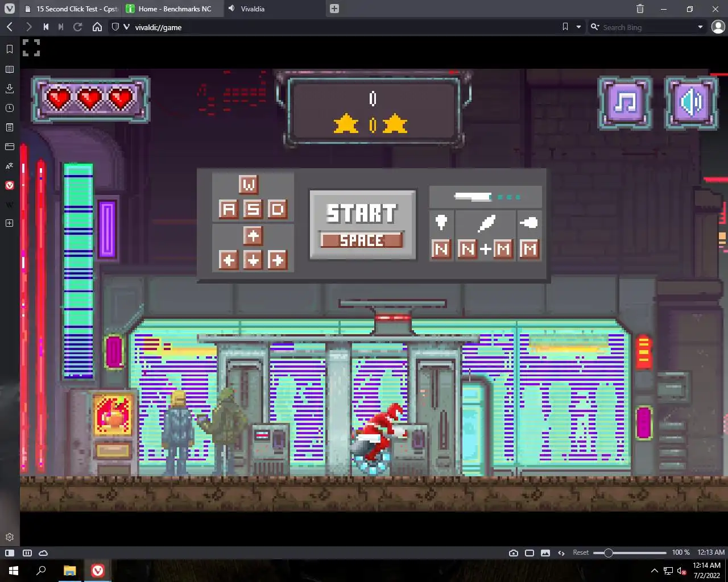This screenshot has height=582, width=728.
Task: Rewind to first page in history
Action: 45,27
